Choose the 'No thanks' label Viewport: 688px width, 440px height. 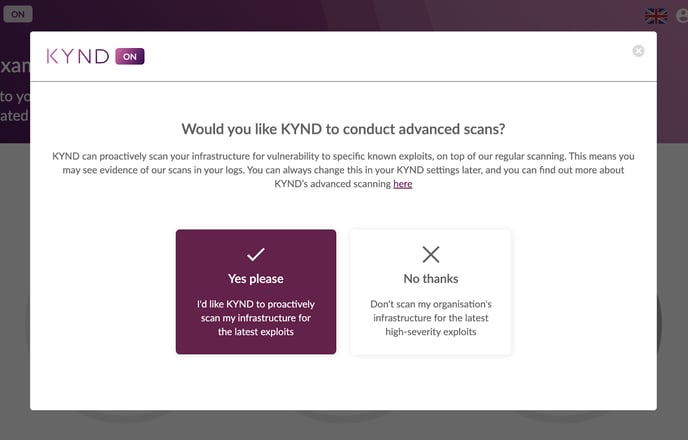click(431, 279)
